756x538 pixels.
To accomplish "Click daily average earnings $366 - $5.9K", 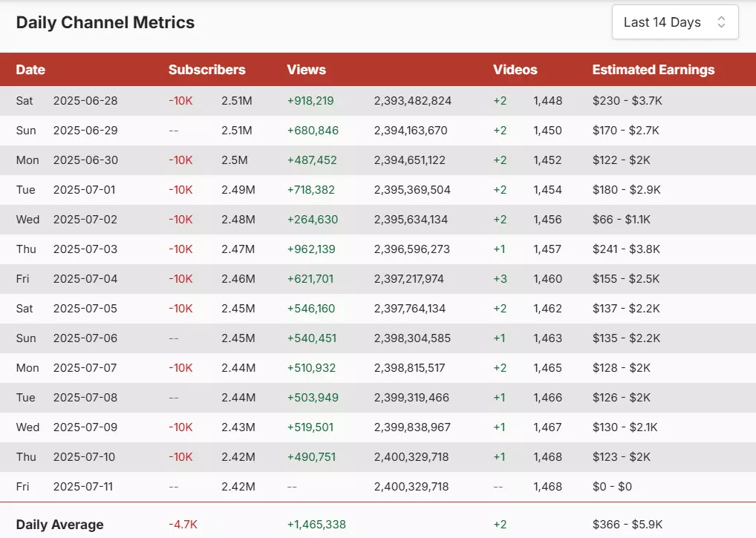I will pyautogui.click(x=628, y=525).
